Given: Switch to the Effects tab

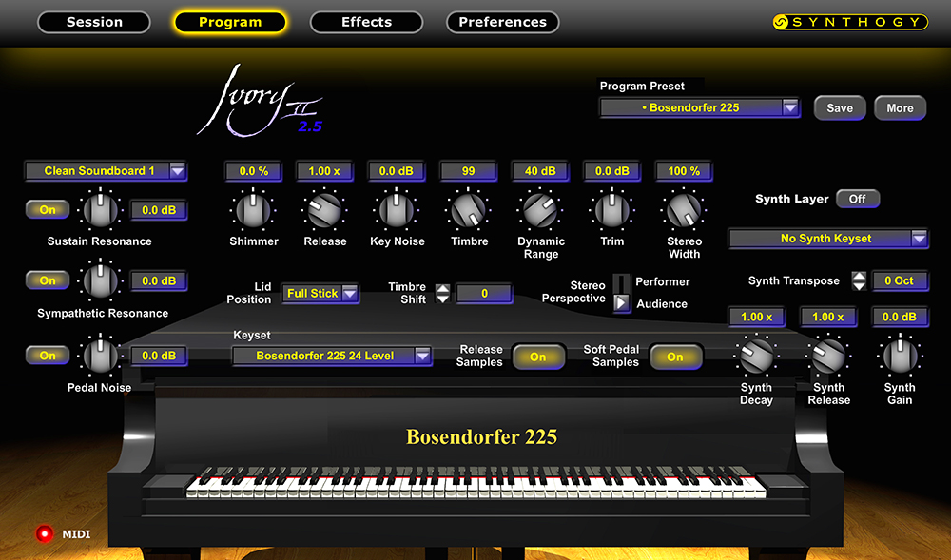Looking at the screenshot, I should click(x=366, y=22).
